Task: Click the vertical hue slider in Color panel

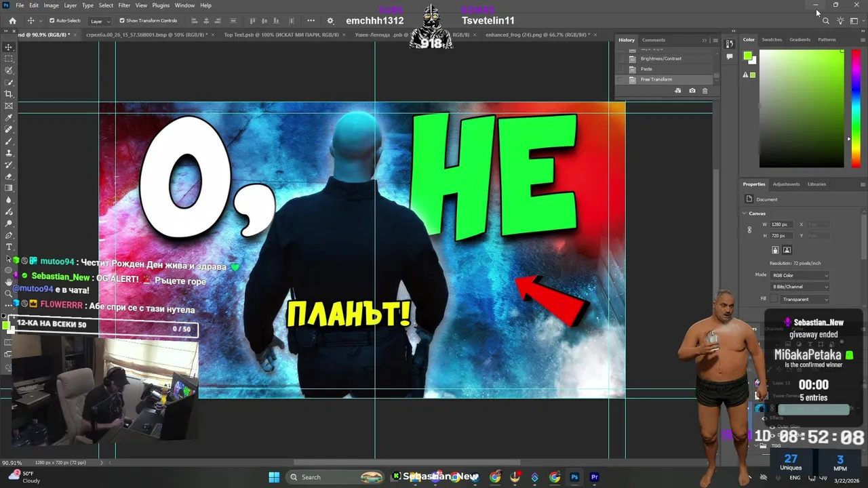Action: click(856, 108)
